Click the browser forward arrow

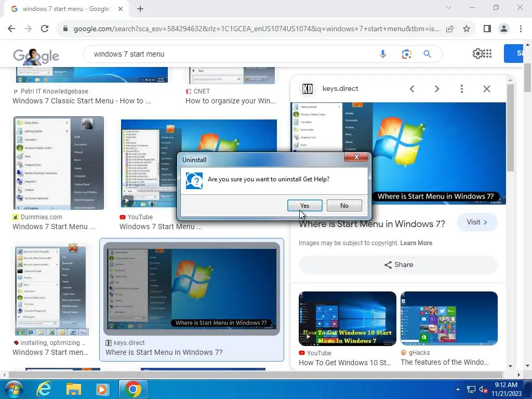28,29
